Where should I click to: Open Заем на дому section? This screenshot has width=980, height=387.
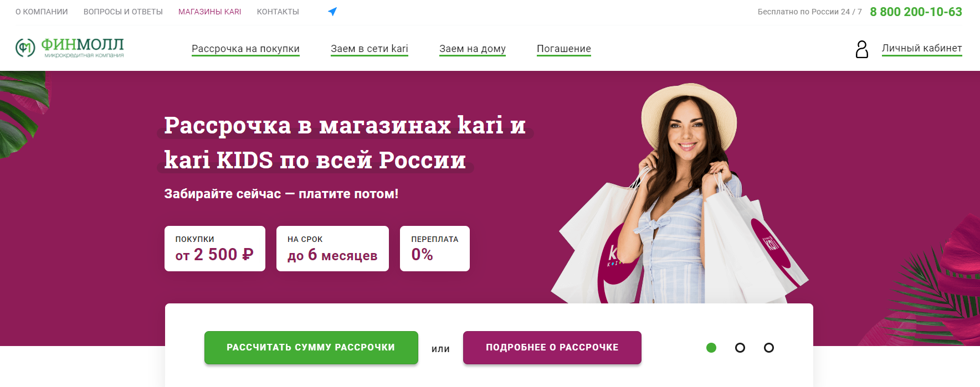click(473, 49)
